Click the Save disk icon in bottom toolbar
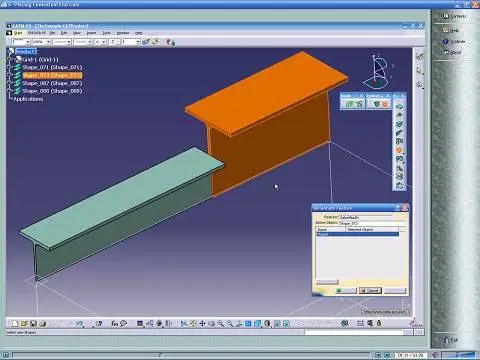 pyautogui.click(x=33, y=323)
